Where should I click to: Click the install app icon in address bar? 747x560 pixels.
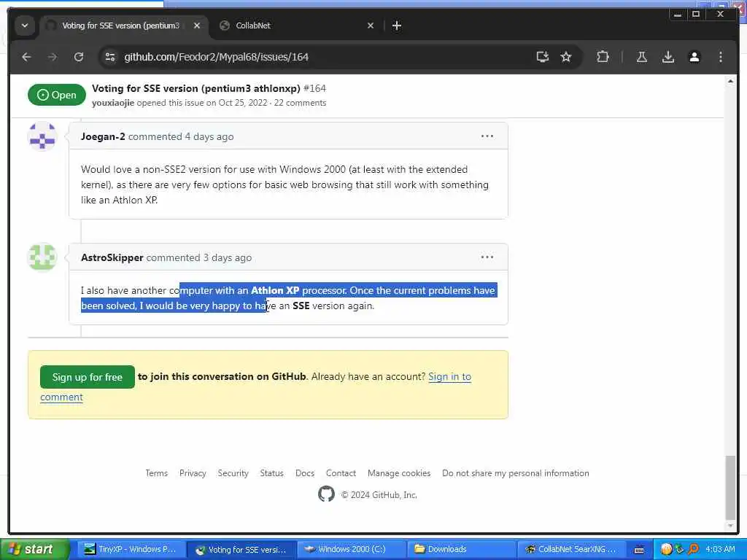542,57
